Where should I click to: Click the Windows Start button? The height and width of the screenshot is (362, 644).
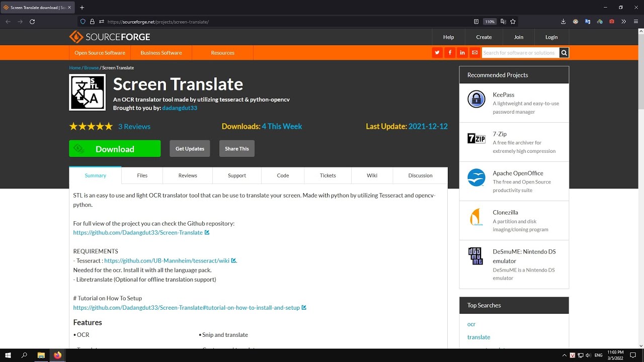tap(8, 355)
